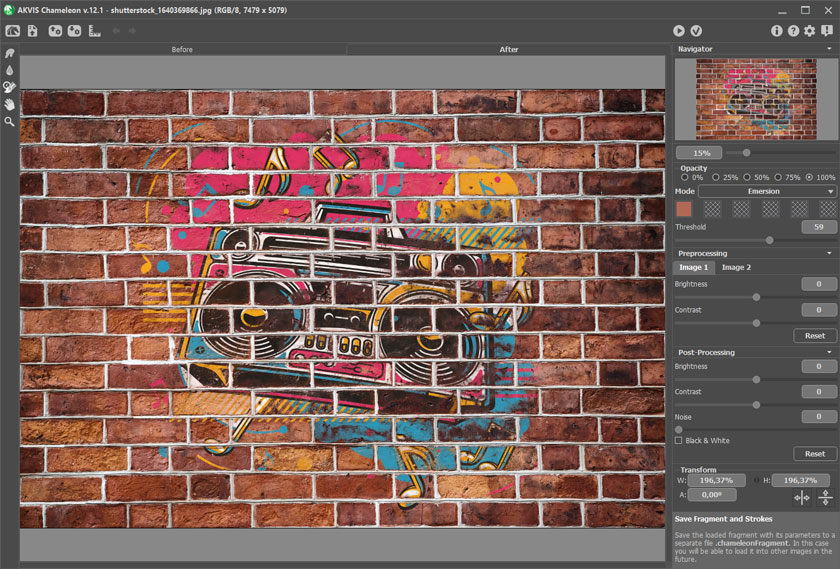Click the Navigator zoom slider handle

click(x=746, y=153)
